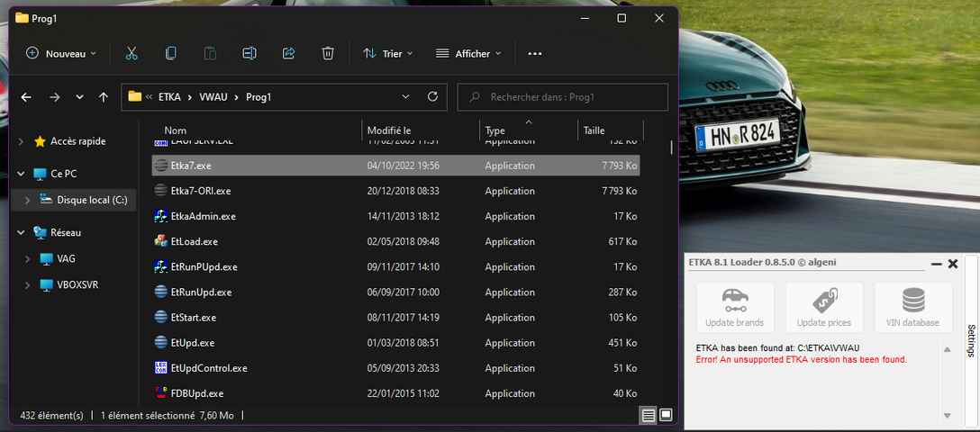Close the ETKA 8.1 Loader window
980x432 pixels.
(x=953, y=264)
